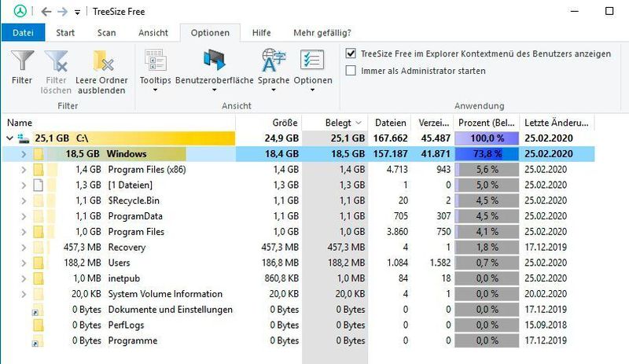Screen dimensions: 629x364
Task: Click the 15.09.2018 date cell
Action: pos(546,325)
